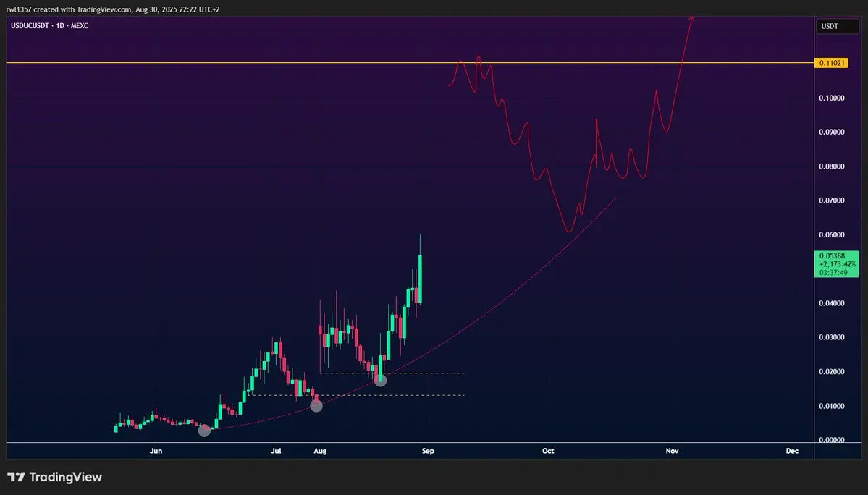868x495 pixels.
Task: Click the 0.00000 price axis label
Action: 832,440
